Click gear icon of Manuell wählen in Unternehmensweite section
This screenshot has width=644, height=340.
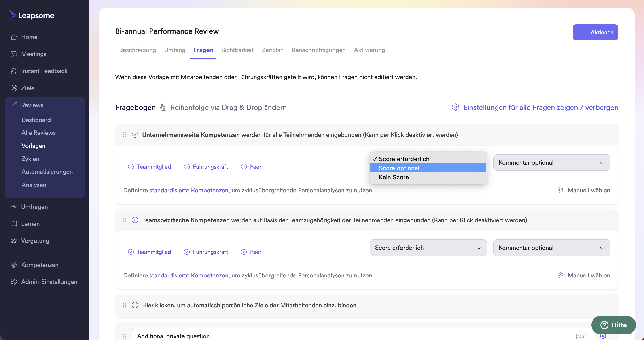tap(560, 190)
